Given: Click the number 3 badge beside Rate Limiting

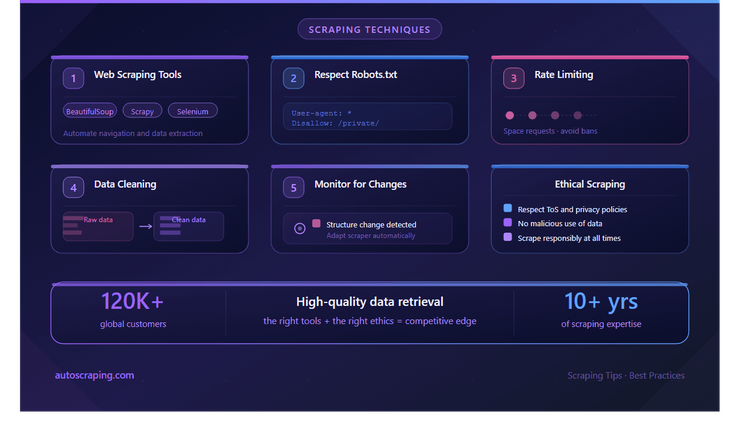Looking at the screenshot, I should [x=514, y=78].
